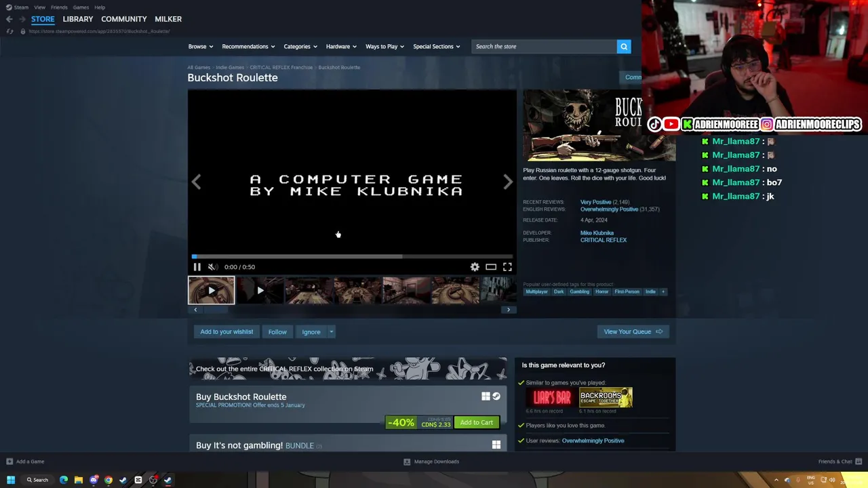Viewport: 868px width, 488px height.
Task: Click the Horror tag
Action: [x=601, y=292]
